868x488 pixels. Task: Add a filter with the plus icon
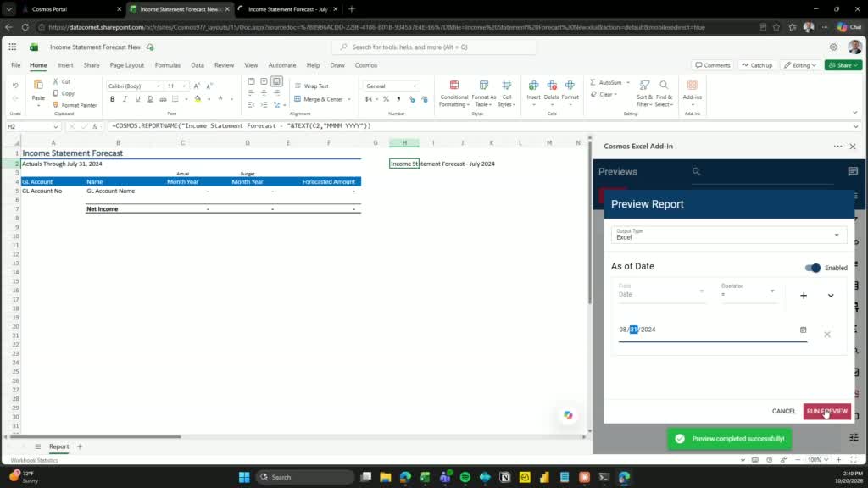[804, 296]
